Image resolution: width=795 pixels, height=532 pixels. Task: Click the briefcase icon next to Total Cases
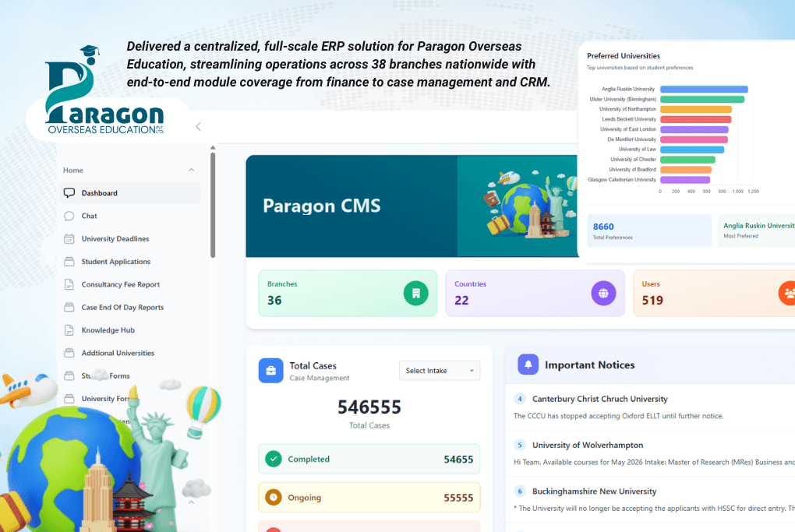(270, 371)
